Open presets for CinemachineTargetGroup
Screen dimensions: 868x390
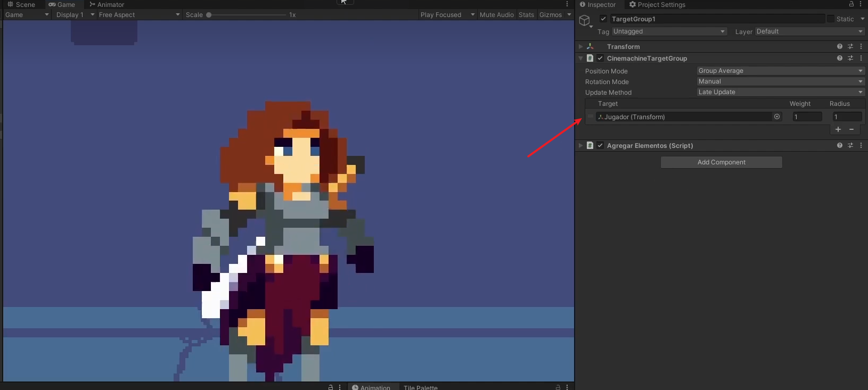[x=850, y=58]
